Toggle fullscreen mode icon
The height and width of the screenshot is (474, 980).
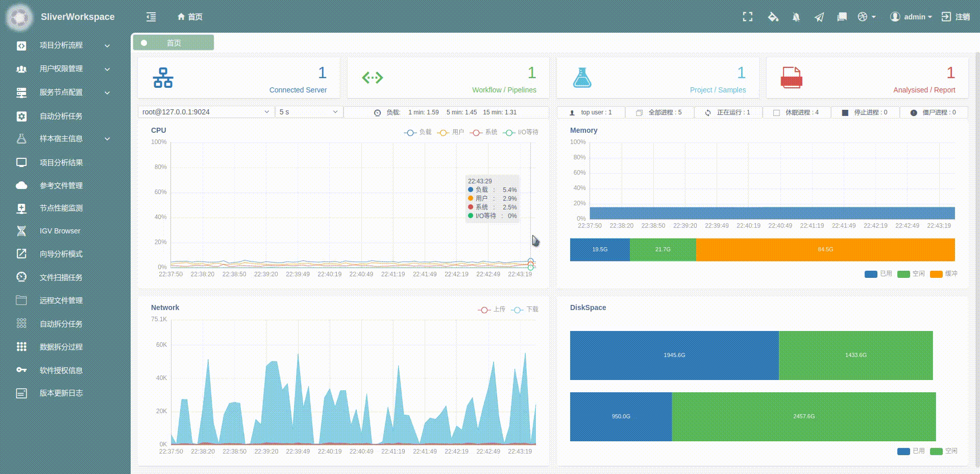pos(748,17)
